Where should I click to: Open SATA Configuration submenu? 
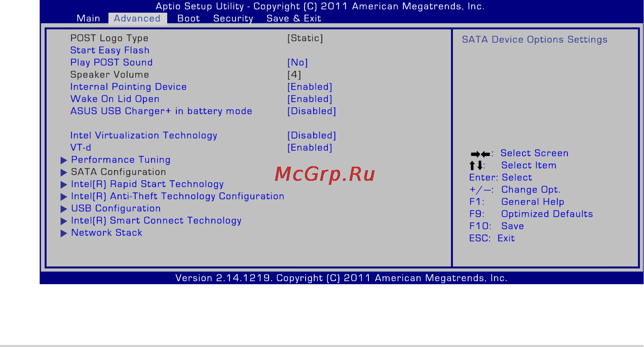click(x=119, y=172)
